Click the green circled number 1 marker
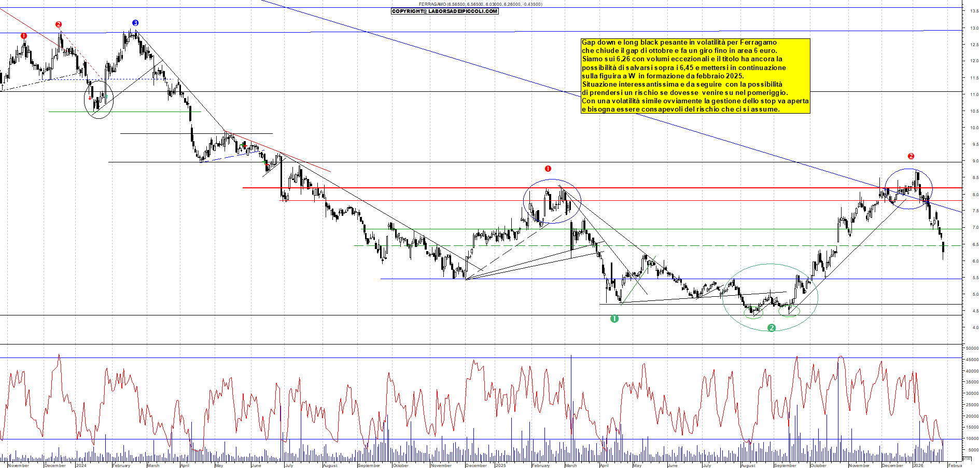 pos(614,319)
